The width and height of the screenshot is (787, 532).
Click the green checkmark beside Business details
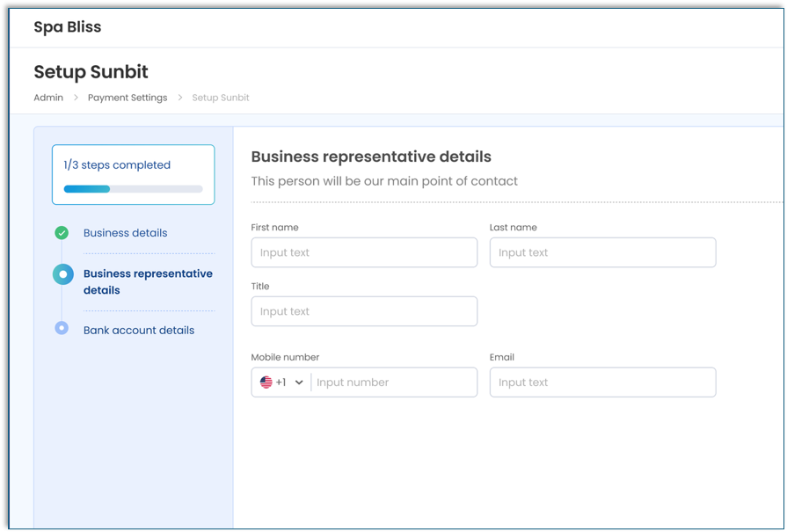[62, 233]
